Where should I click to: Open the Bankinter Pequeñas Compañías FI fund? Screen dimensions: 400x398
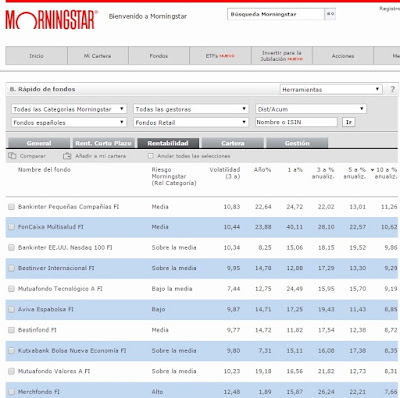(68, 207)
